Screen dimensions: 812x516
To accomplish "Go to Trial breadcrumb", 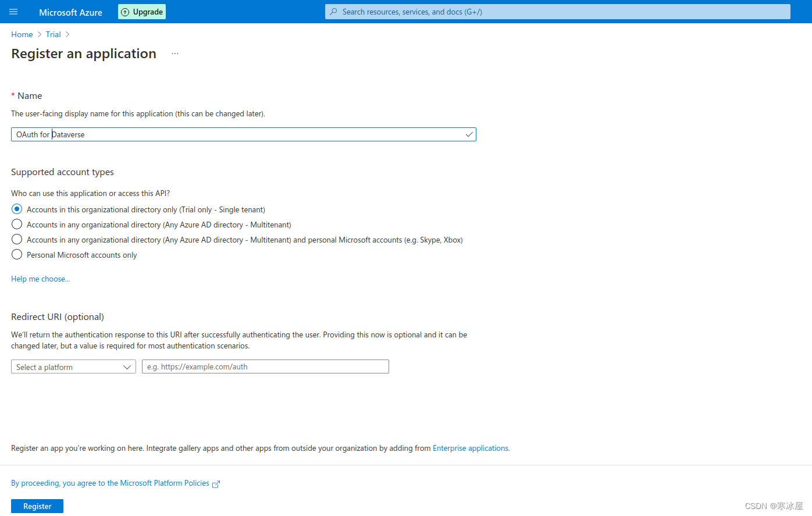I will (54, 34).
